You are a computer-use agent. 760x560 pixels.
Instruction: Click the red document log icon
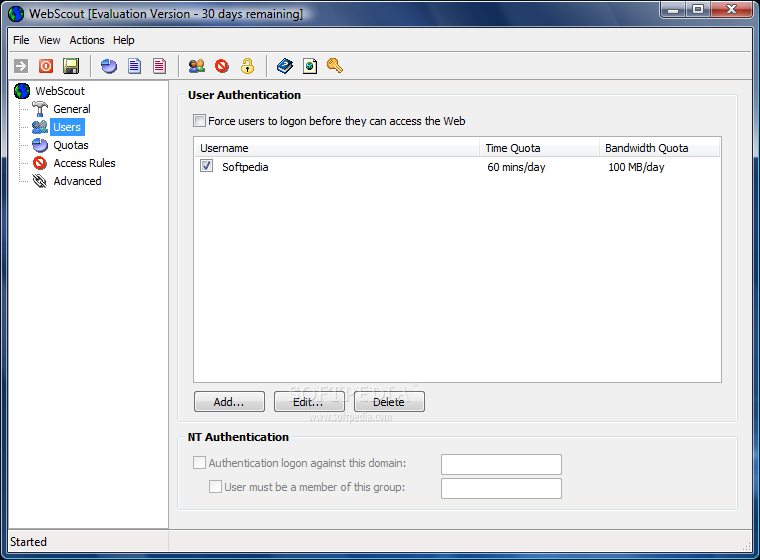point(159,66)
